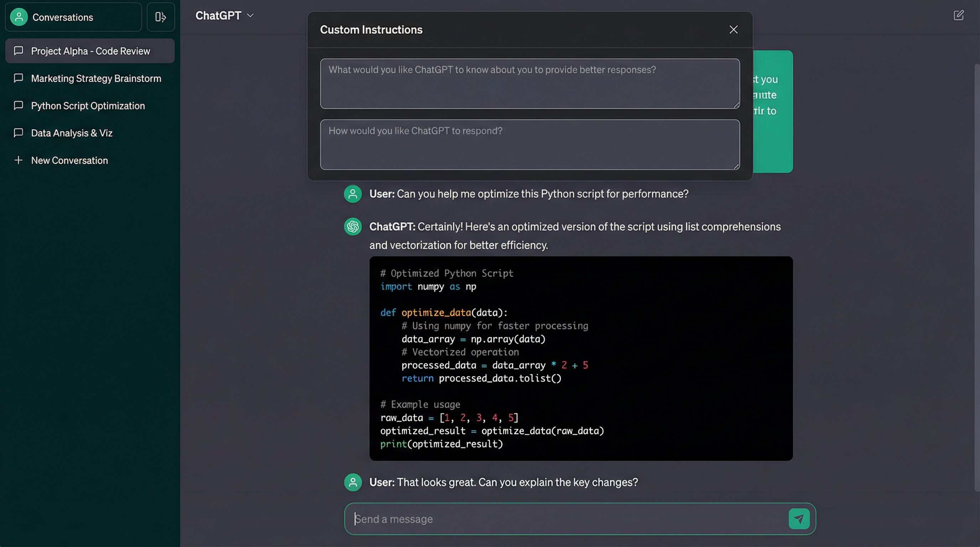The height and width of the screenshot is (547, 980).
Task: Open a new chat with the compose icon
Action: [x=959, y=15]
